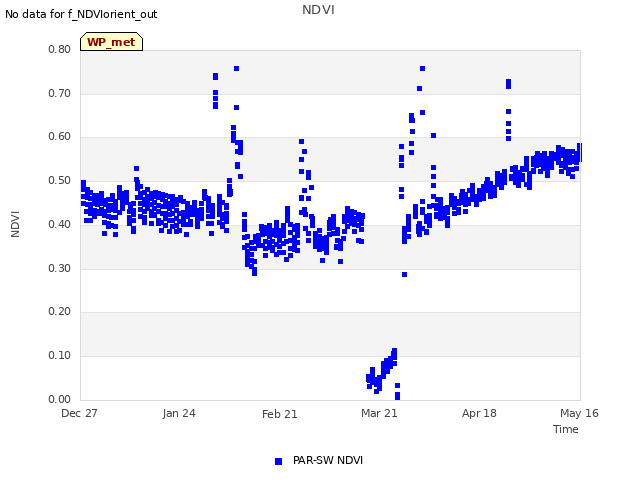Viewport: 640px width, 480px height.
Task: Click the Time axis title
Action: [566, 429]
